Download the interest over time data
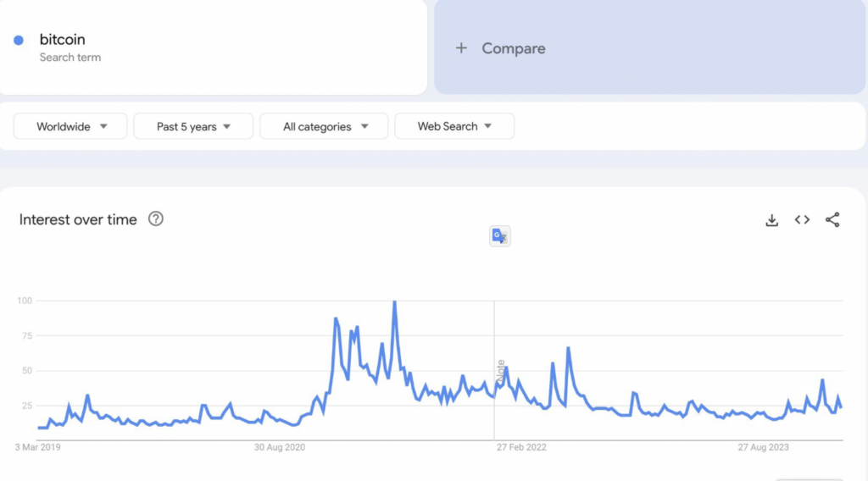The width and height of the screenshot is (868, 481). pyautogui.click(x=771, y=220)
